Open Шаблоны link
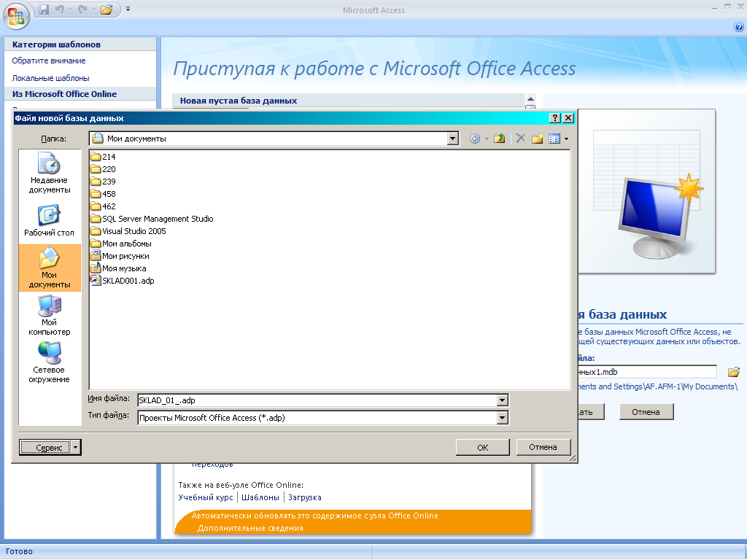This screenshot has width=747, height=560. click(x=260, y=497)
